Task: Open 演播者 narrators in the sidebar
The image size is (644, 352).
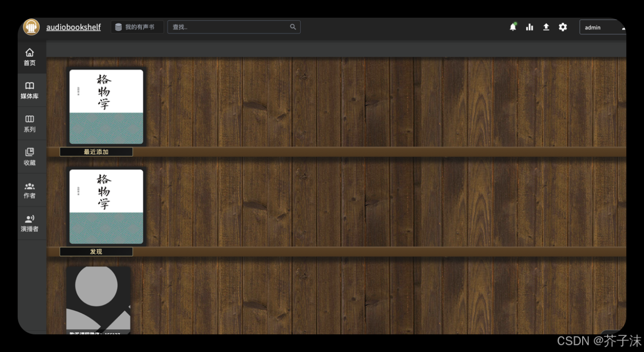Action: (30, 223)
